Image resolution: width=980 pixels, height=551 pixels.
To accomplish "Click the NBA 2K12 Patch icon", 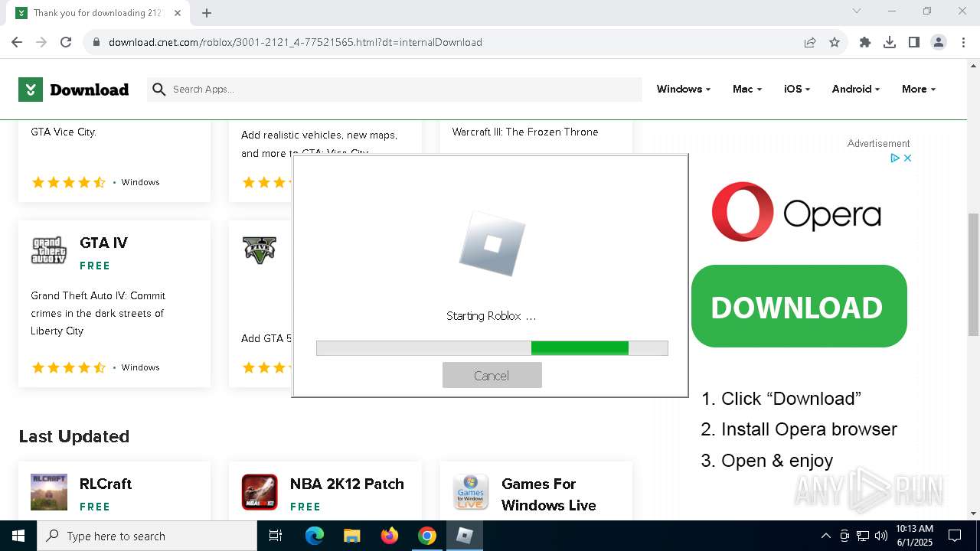I will pyautogui.click(x=260, y=492).
